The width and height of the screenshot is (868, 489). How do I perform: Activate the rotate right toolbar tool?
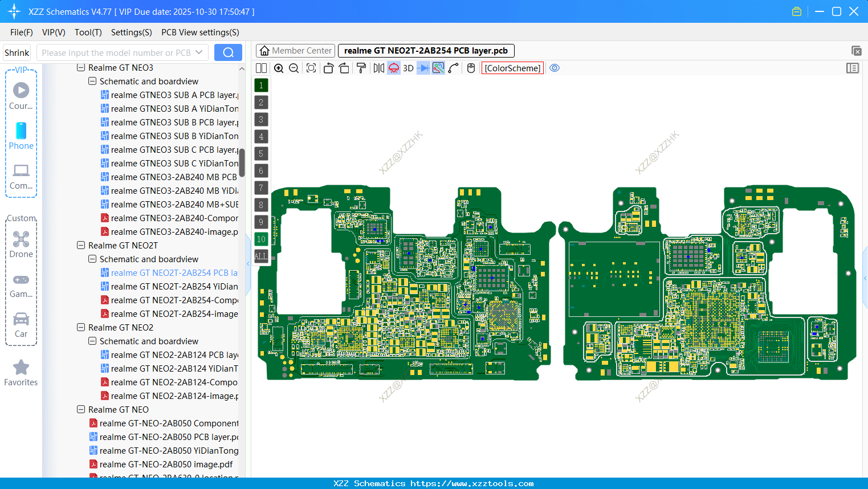[x=344, y=68]
